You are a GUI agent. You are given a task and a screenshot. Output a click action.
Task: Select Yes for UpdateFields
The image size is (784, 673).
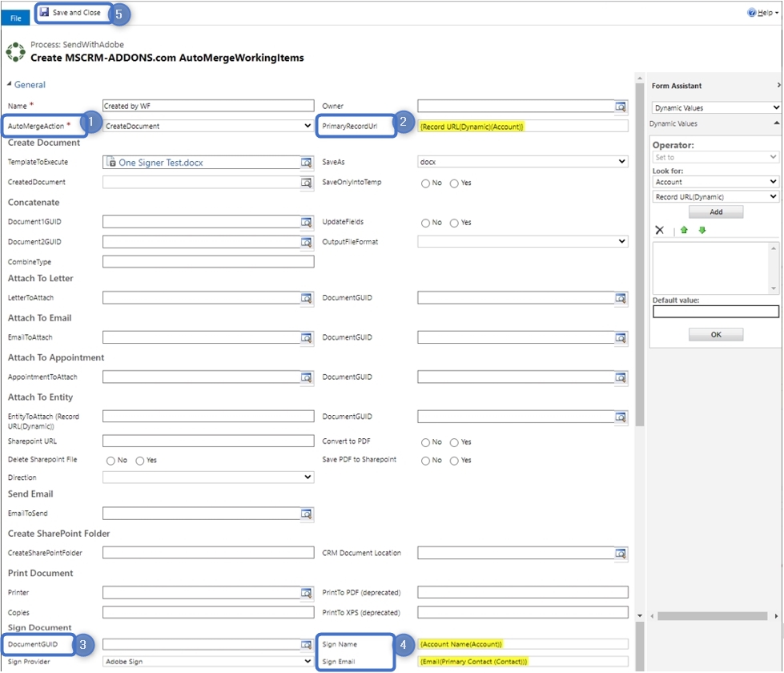454,224
